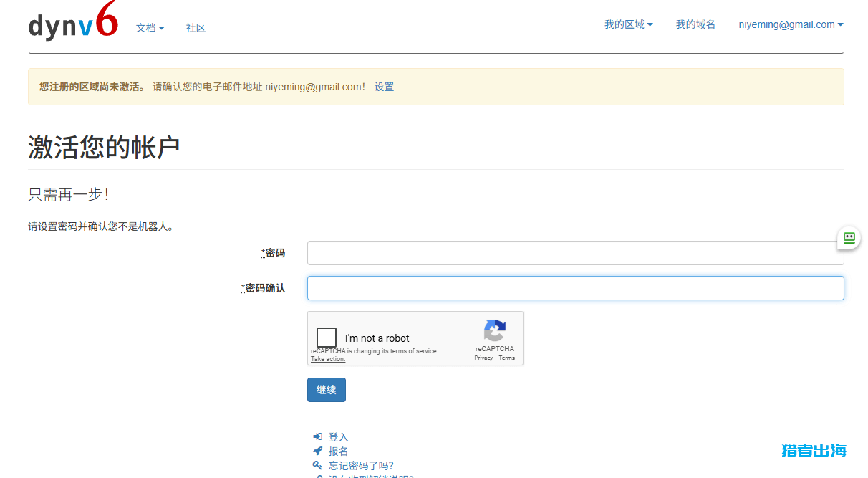Viewport: 868px width, 478px height.
Task: Expand the 文档 dropdown menu
Action: pyautogui.click(x=150, y=28)
